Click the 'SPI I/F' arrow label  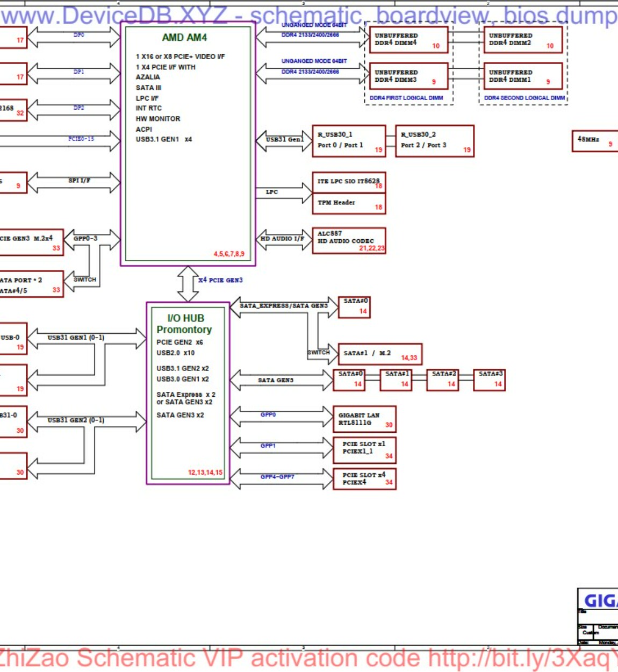point(79,181)
